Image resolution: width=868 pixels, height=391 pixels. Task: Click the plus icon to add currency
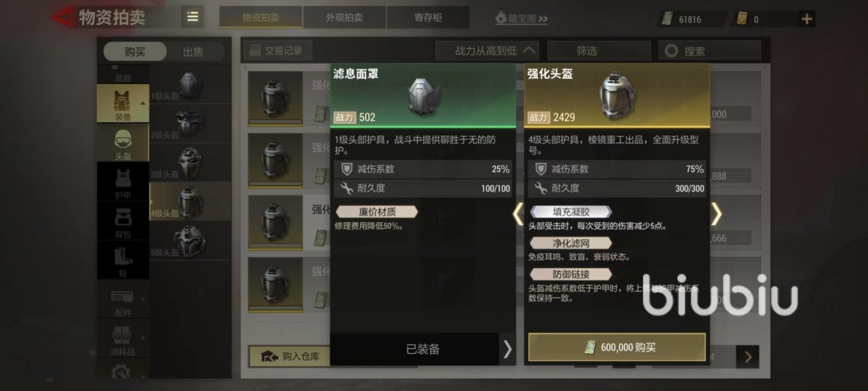pyautogui.click(x=806, y=19)
